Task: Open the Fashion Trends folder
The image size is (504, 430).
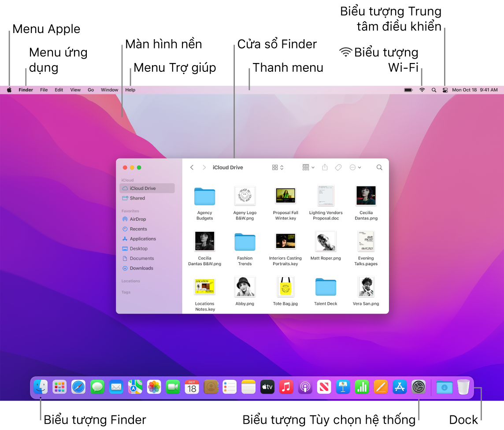Action: (x=245, y=241)
